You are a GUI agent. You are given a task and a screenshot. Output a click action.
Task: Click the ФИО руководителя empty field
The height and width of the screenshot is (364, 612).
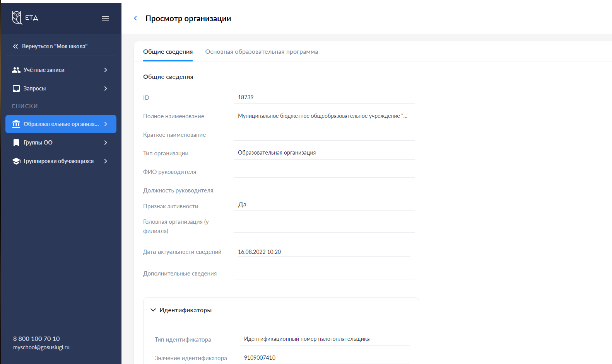324,172
